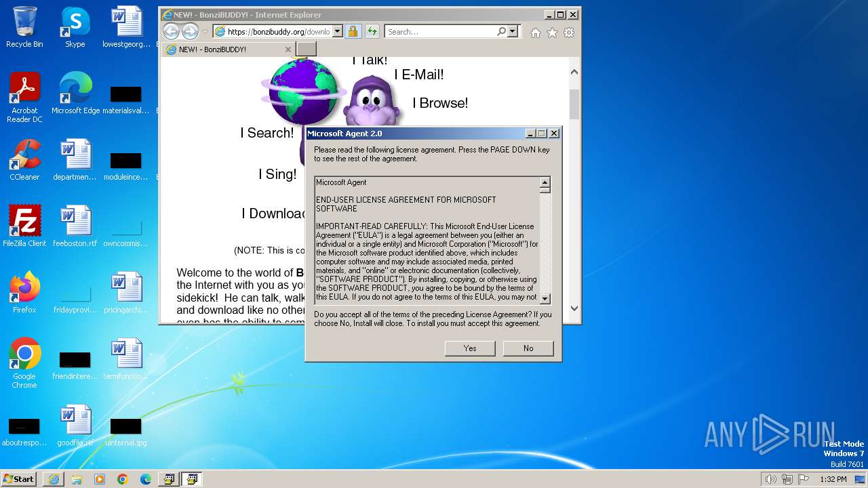Click the browser page vertical scrollbar thumb

574,104
